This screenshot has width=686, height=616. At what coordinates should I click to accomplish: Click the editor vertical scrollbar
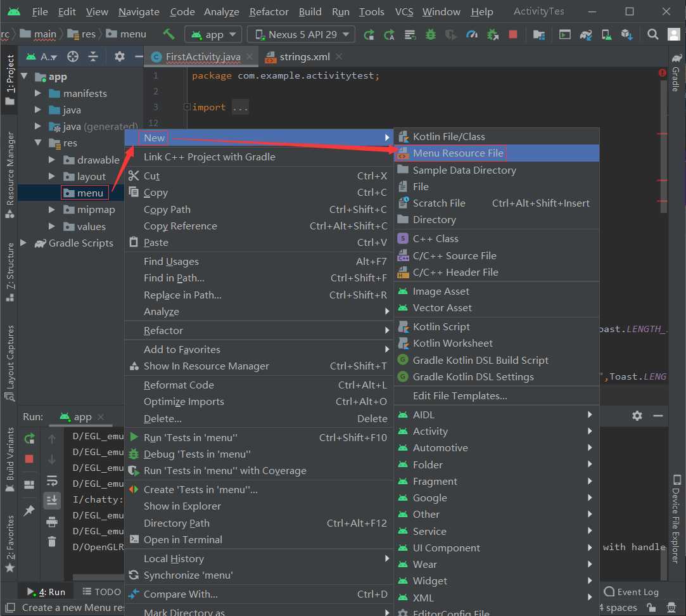pyautogui.click(x=663, y=146)
